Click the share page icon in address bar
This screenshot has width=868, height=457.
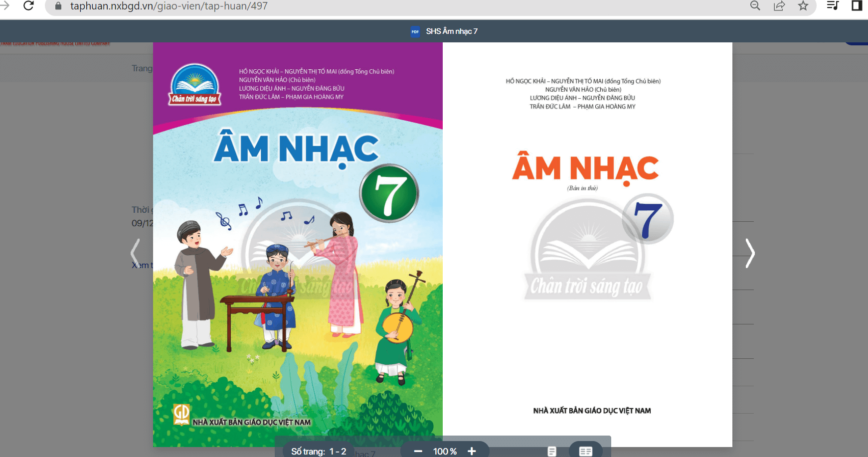click(x=779, y=6)
